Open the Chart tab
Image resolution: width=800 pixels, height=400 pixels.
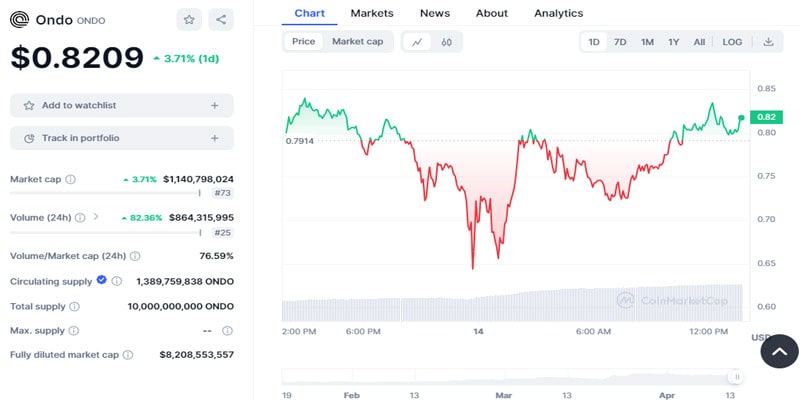pyautogui.click(x=310, y=13)
